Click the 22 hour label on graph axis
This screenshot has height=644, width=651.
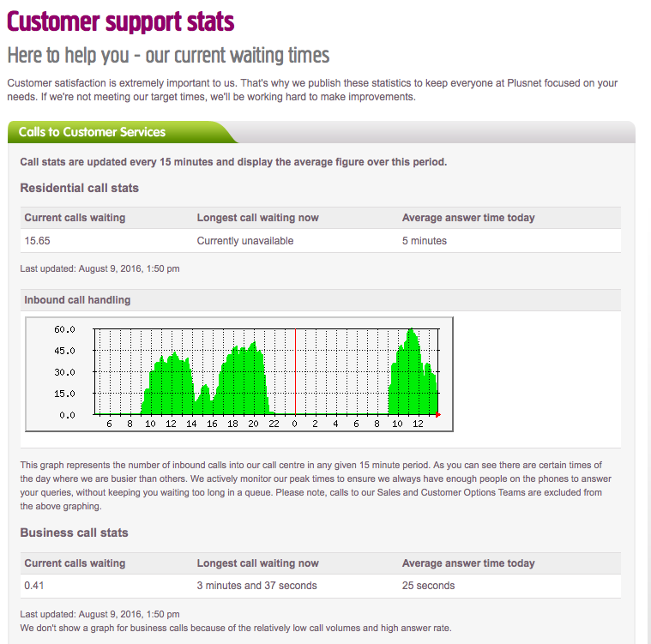274,424
